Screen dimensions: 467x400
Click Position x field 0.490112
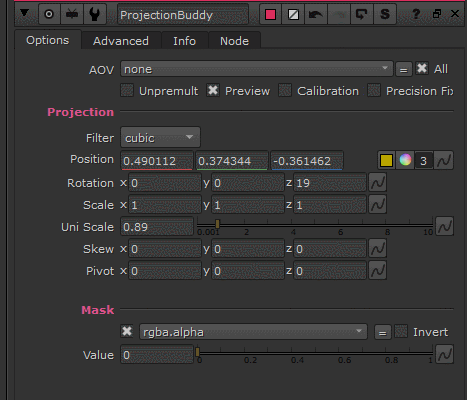click(157, 161)
